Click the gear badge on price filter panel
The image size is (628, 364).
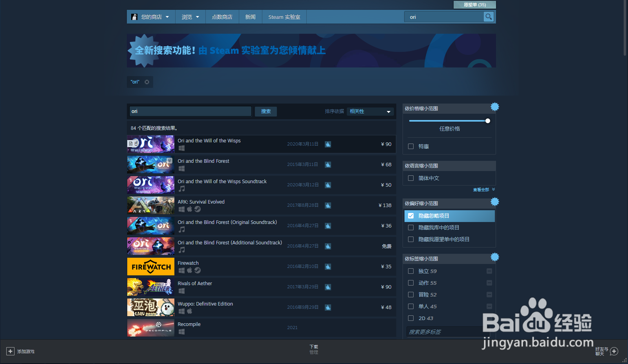pyautogui.click(x=495, y=107)
